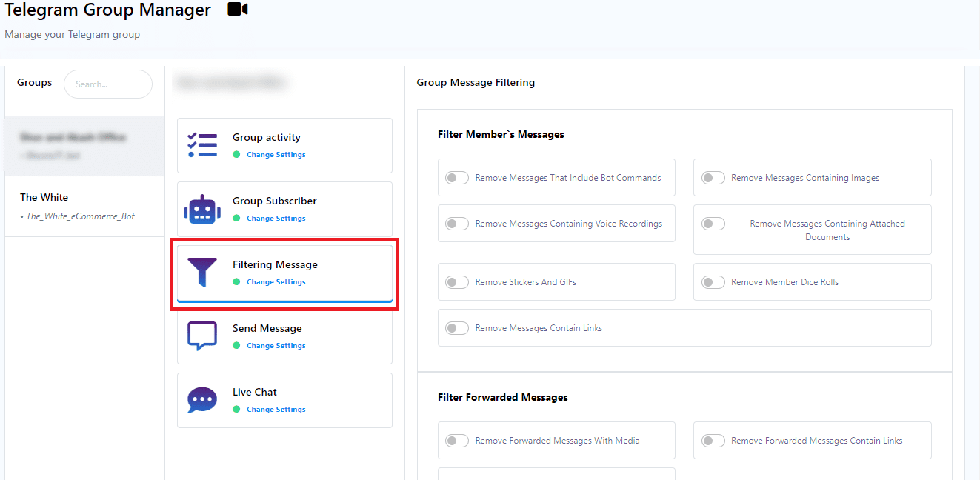Click the Group Subscriber robot icon
Image resolution: width=980 pixels, height=480 pixels.
coord(202,209)
